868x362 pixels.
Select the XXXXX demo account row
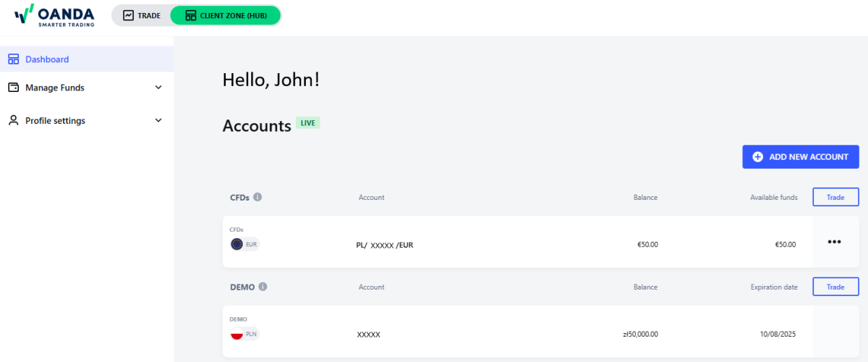tap(369, 334)
